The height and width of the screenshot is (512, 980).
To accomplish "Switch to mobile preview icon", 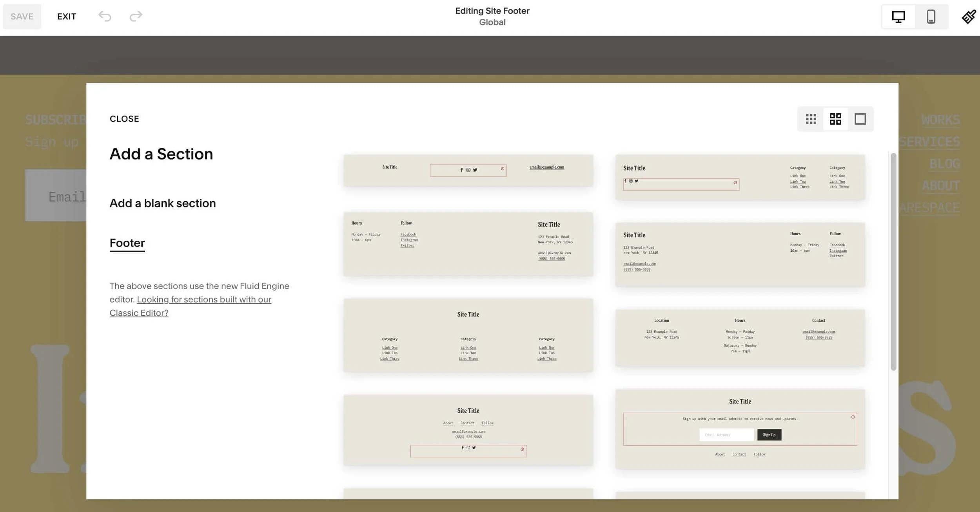I will tap(931, 17).
